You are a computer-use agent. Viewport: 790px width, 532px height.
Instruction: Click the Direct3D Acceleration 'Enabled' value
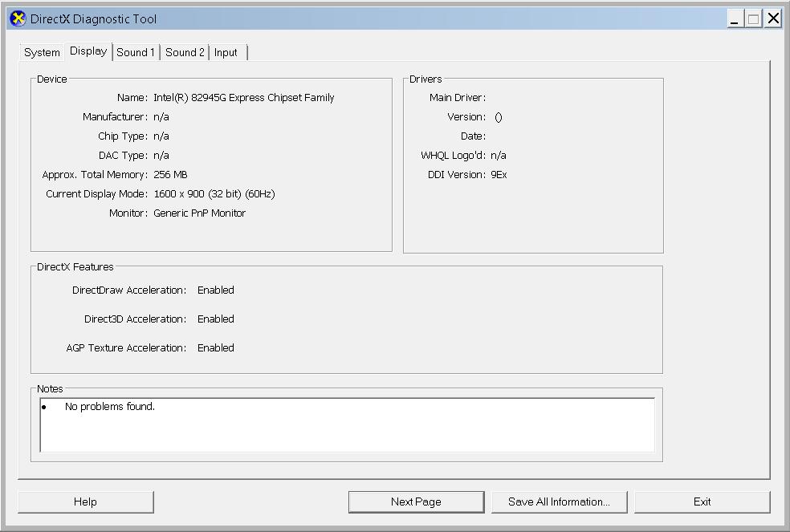(x=216, y=319)
